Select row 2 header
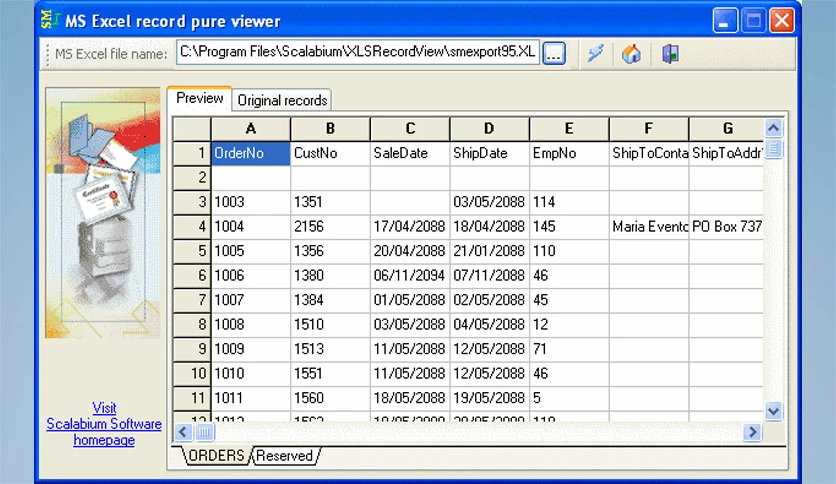Viewport: 836px width, 484px height. pos(192,178)
